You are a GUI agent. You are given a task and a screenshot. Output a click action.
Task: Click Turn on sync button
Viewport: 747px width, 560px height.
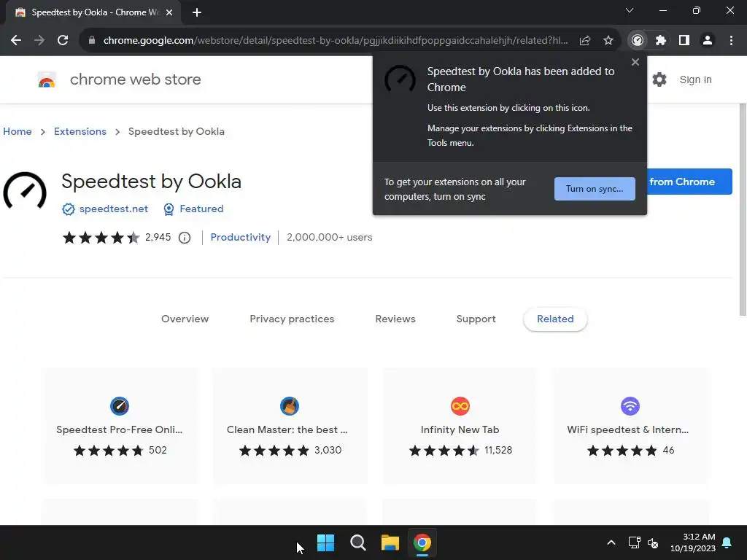click(595, 189)
